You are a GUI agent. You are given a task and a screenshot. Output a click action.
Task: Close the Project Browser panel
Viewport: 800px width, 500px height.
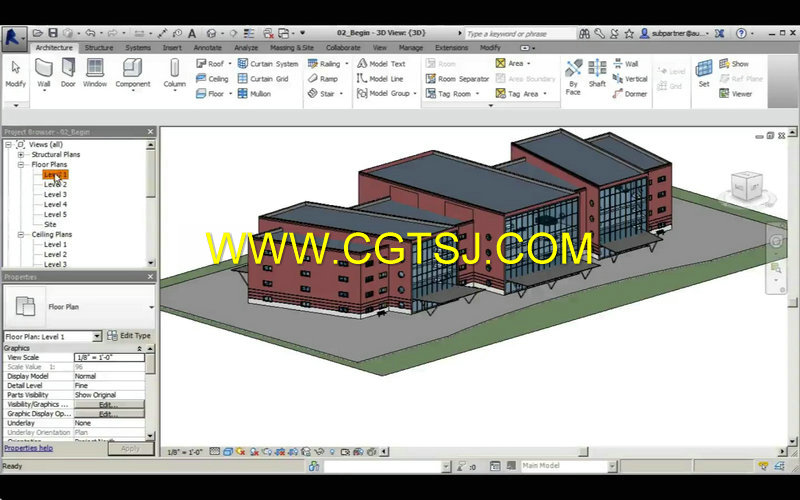[150, 132]
